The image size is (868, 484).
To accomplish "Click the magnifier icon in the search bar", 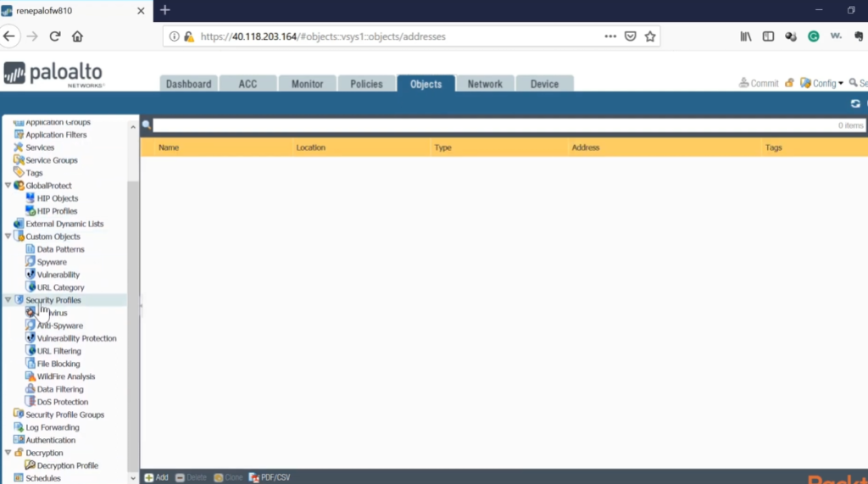I will (147, 125).
